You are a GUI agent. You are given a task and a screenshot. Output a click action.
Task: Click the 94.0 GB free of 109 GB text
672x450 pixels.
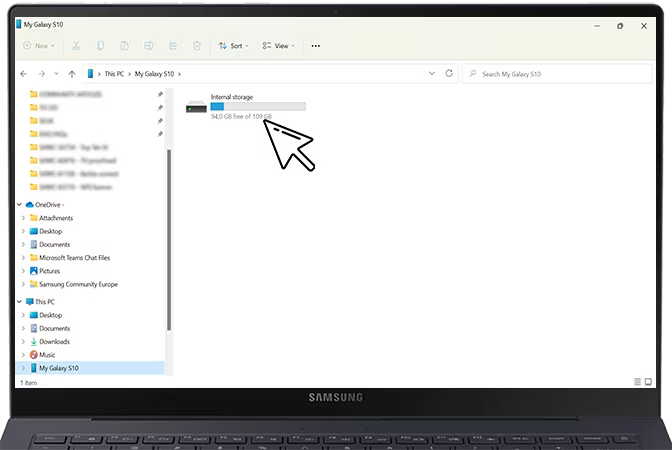[x=241, y=116]
